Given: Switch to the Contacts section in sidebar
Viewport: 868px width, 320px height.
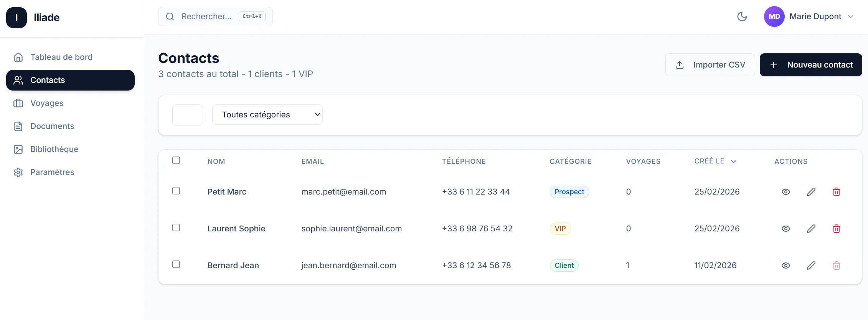Looking at the screenshot, I should point(47,80).
